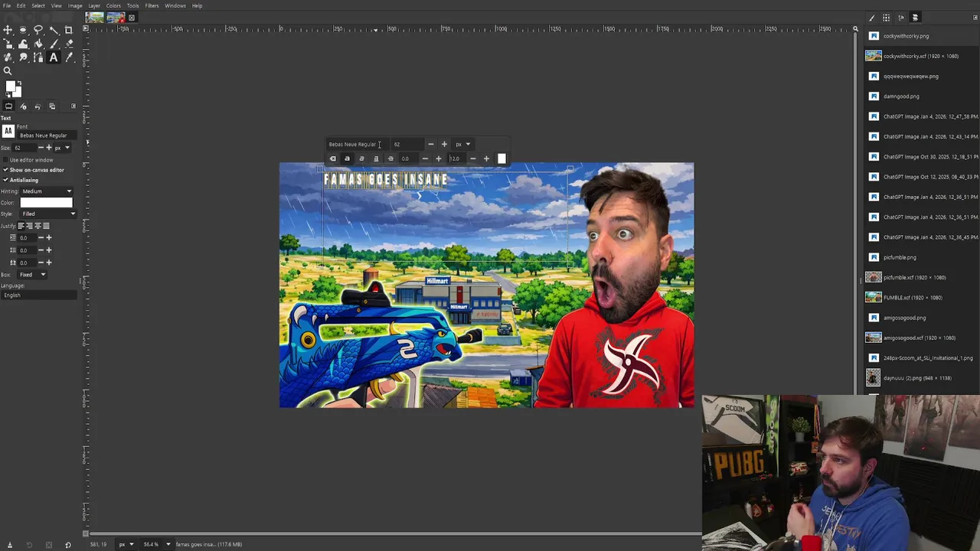Viewport: 980px width, 551px height.
Task: Toggle strikethrough in on-canvas text toolbar
Action: point(390,158)
